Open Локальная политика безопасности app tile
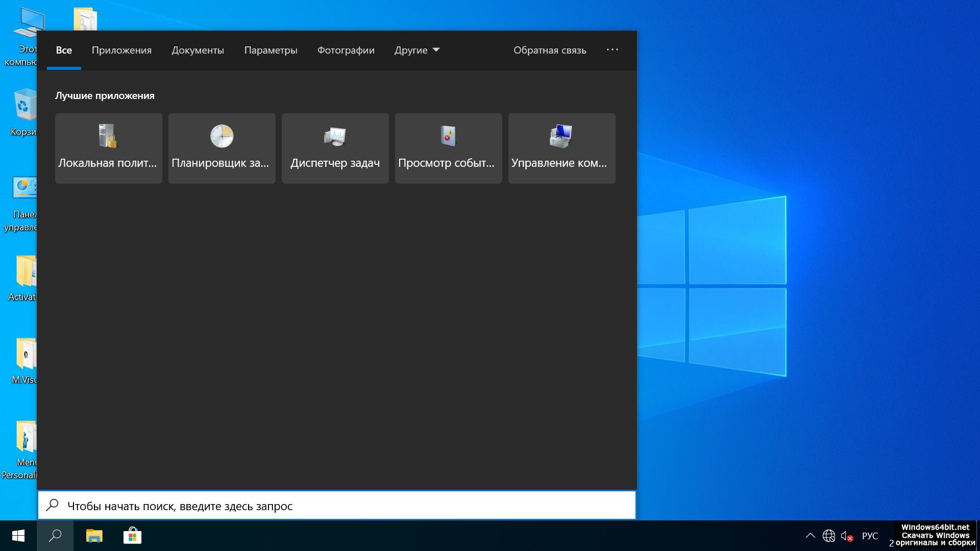Viewport: 980px width, 551px height. pyautogui.click(x=108, y=148)
